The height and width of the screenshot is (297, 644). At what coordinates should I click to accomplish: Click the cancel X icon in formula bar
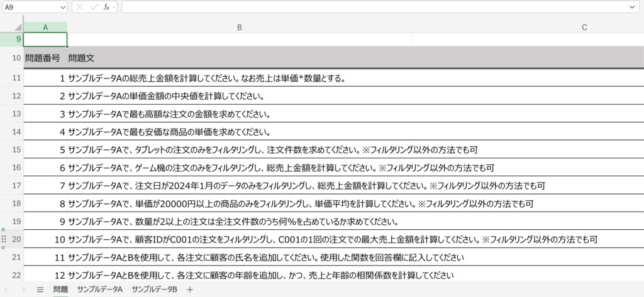[80, 6]
